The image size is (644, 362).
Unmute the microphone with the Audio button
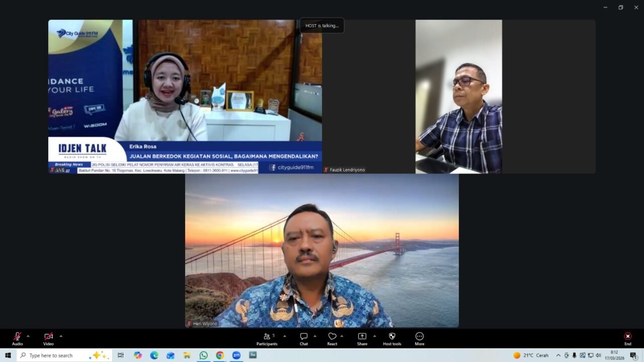click(17, 338)
